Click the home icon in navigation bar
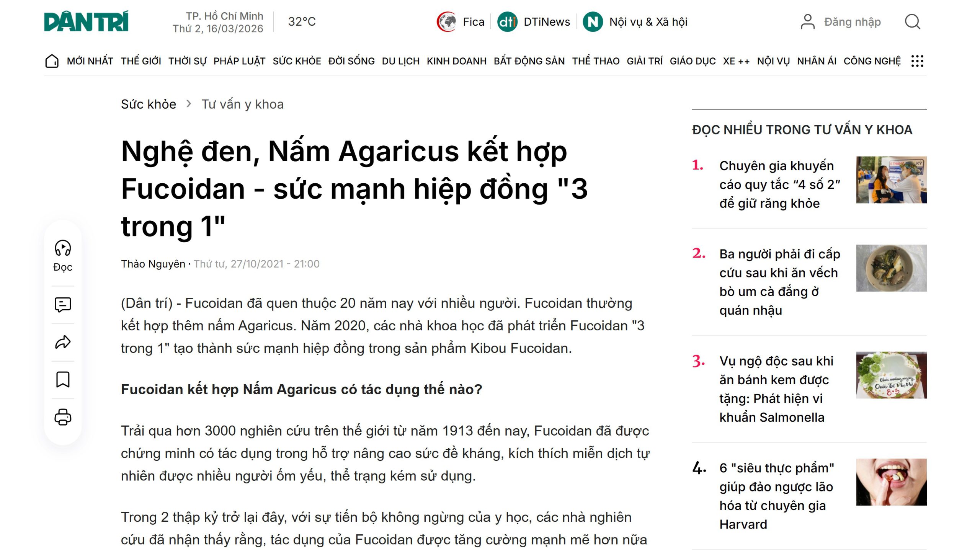Image resolution: width=980 pixels, height=550 pixels. point(52,61)
